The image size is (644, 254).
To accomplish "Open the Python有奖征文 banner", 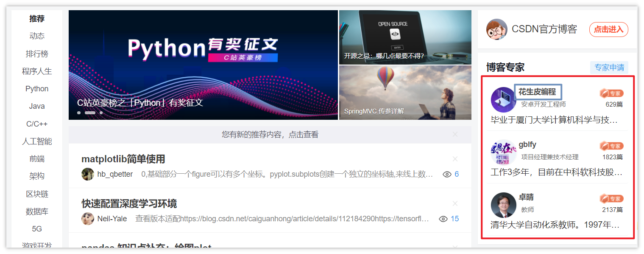I will [x=203, y=65].
